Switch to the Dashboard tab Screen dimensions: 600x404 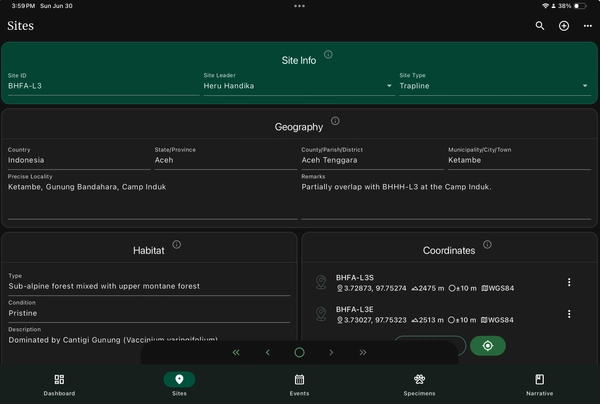(59, 384)
